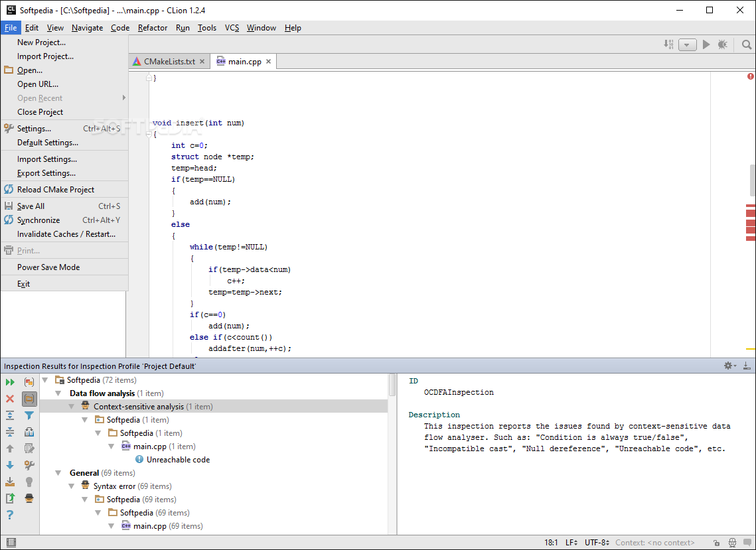Open Search Everywhere magnifier icon
Image resolution: width=756 pixels, height=550 pixels.
pos(746,45)
